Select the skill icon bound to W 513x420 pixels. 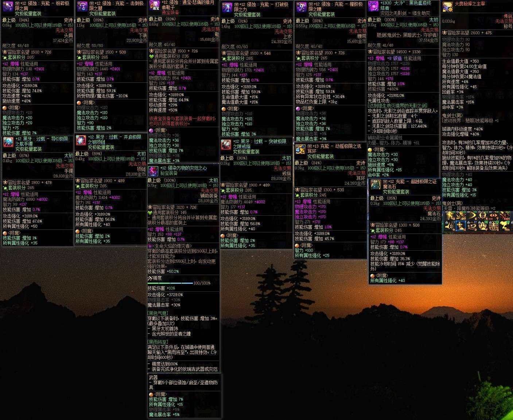pos(461,216)
